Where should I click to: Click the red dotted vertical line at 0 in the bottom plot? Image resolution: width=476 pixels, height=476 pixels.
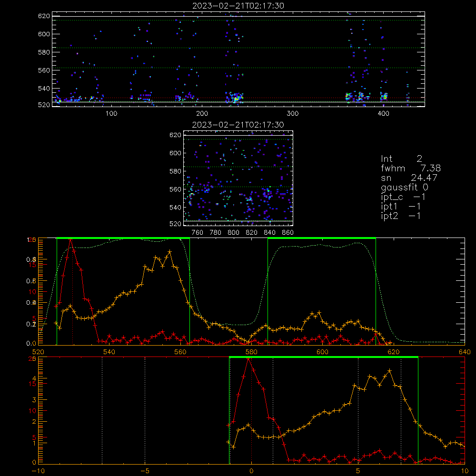[x=251, y=410]
